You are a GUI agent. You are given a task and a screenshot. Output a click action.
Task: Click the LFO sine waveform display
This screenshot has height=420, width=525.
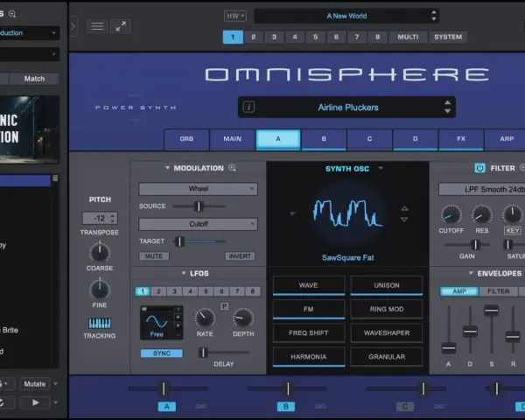pos(157,322)
